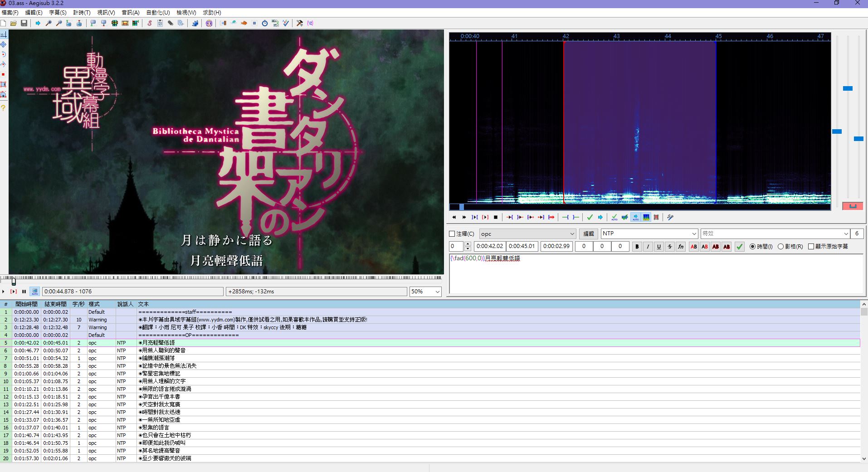Viewport: 868px width, 472px height.
Task: Zoom video in with magnifier plus
Action: 49,23
